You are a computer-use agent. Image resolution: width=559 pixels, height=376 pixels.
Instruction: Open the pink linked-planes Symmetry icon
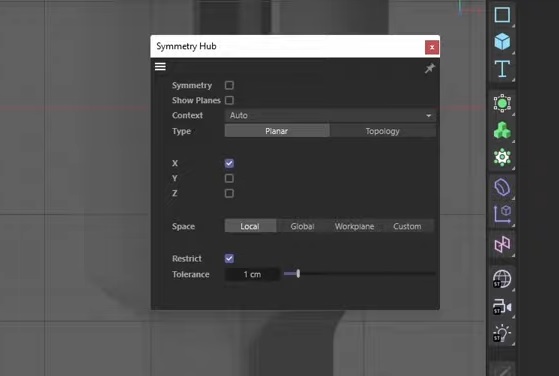[x=502, y=244]
